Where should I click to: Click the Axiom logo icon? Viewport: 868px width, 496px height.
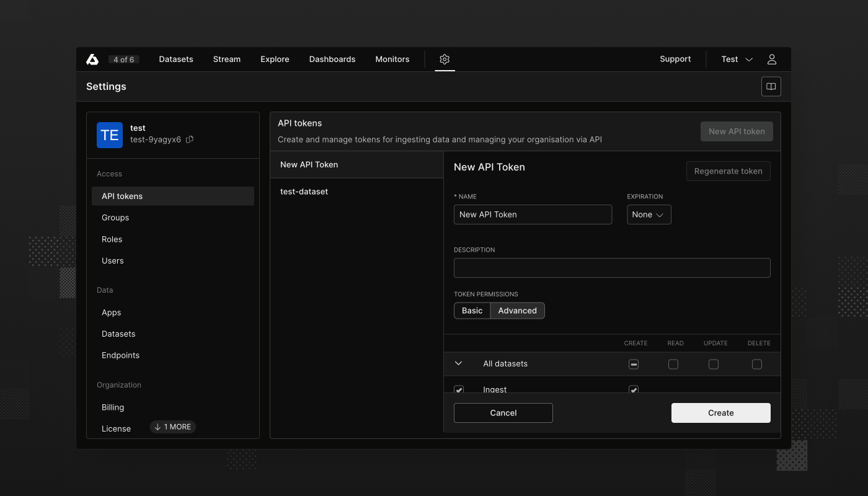coord(92,59)
